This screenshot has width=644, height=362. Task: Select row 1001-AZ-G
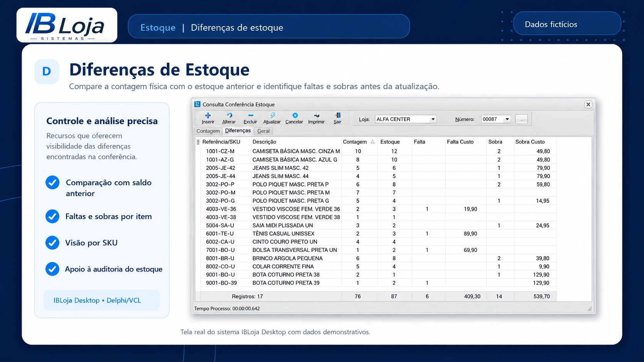coord(378,160)
